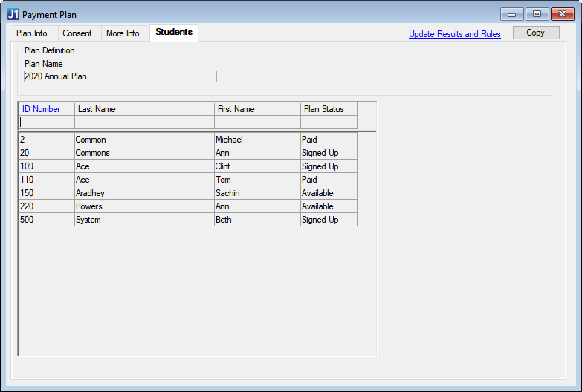Select Available status in Powers row
582x392 pixels.
(x=329, y=206)
